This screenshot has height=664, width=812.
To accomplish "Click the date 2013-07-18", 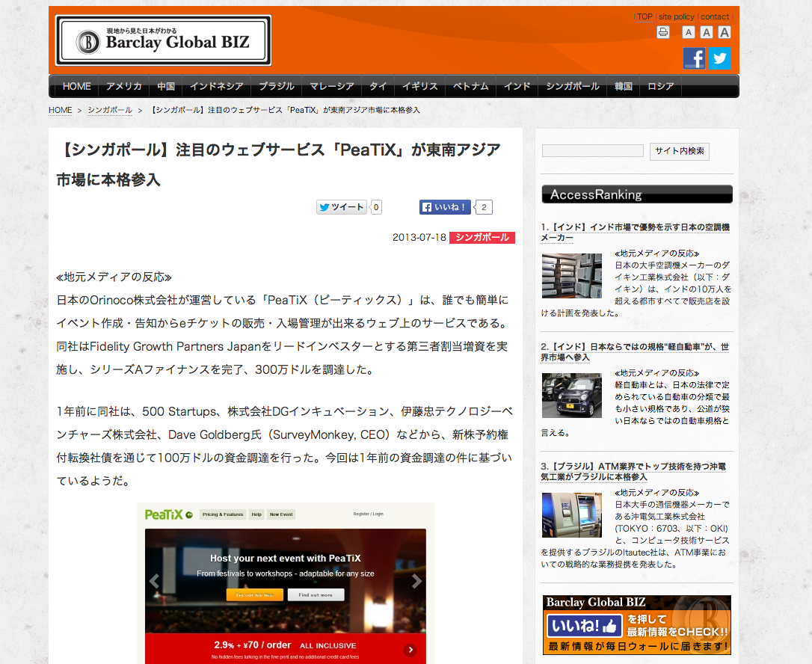I will (x=419, y=237).
